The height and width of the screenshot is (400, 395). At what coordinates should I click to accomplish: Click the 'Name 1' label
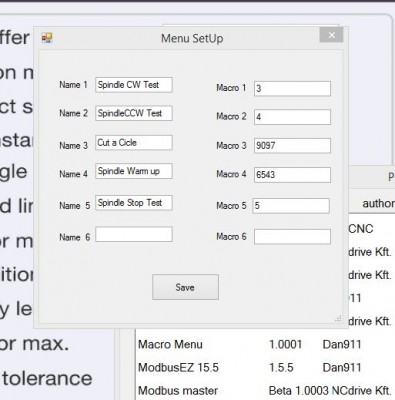(x=73, y=85)
